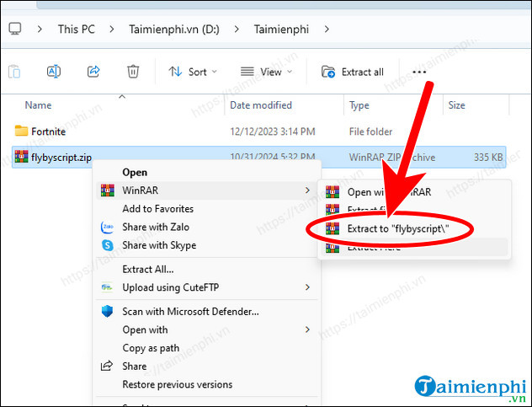Viewport: 532px width, 407px height.
Task: Go to Taimienphi folder breadcrumb
Action: pos(281,29)
